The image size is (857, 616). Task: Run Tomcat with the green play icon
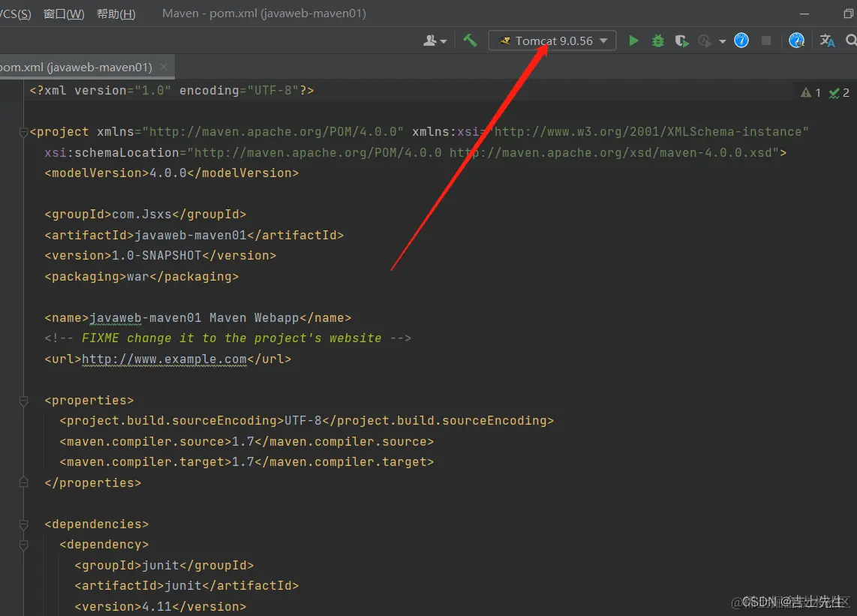pos(633,41)
